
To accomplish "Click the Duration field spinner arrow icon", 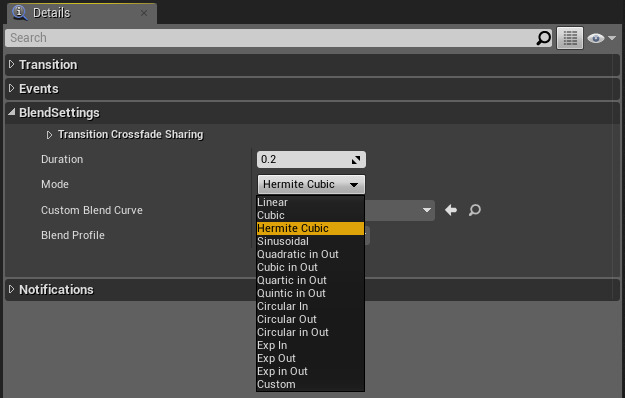I will pyautogui.click(x=356, y=160).
